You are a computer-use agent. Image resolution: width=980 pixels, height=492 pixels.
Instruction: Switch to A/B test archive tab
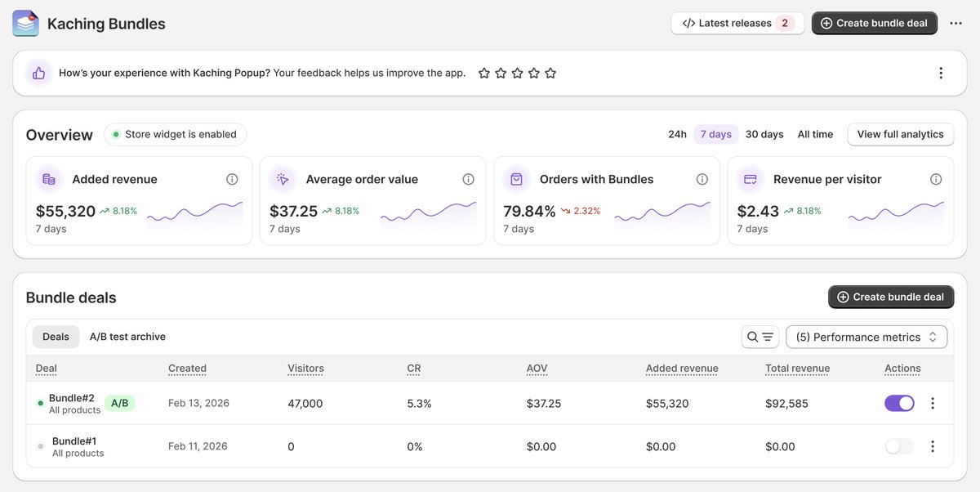coord(127,337)
